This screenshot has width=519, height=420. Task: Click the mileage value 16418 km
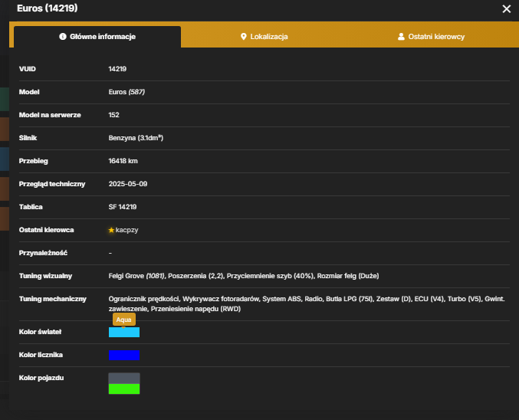[x=123, y=161]
